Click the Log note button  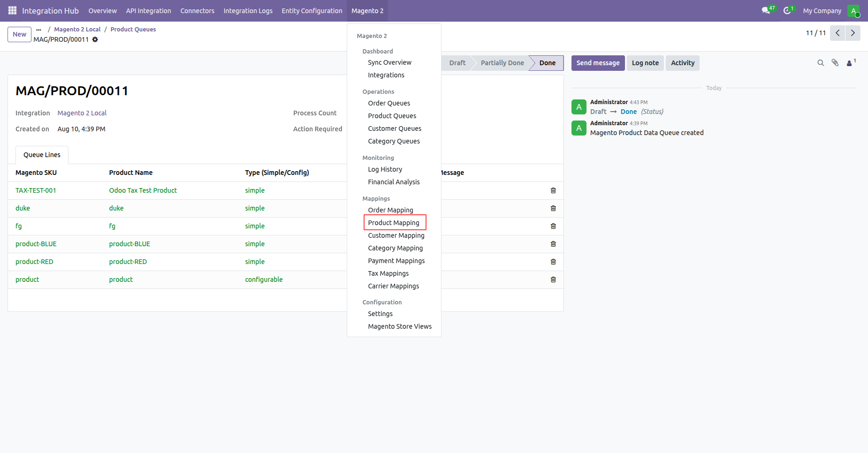click(645, 63)
